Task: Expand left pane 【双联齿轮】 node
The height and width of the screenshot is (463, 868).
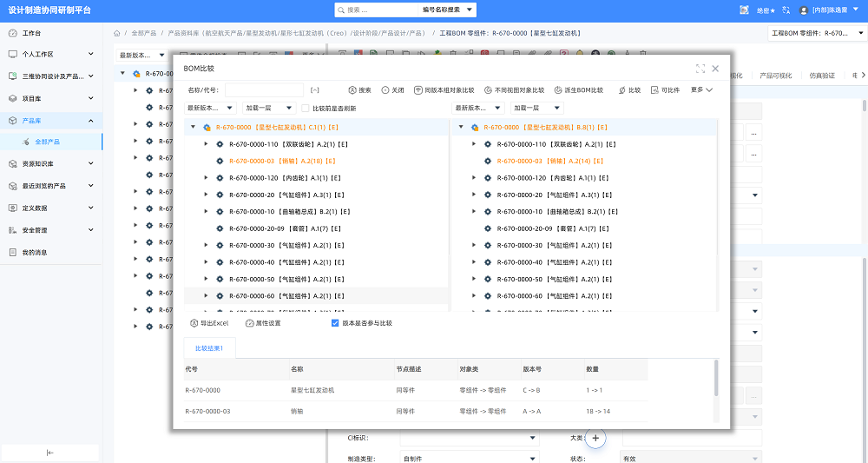Action: [206, 144]
